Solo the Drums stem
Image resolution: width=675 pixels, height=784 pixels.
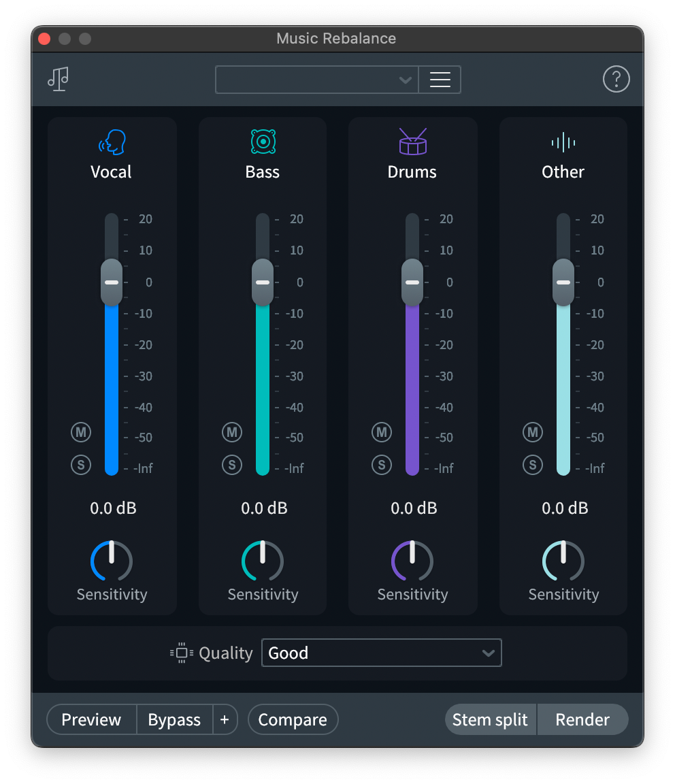[382, 465]
